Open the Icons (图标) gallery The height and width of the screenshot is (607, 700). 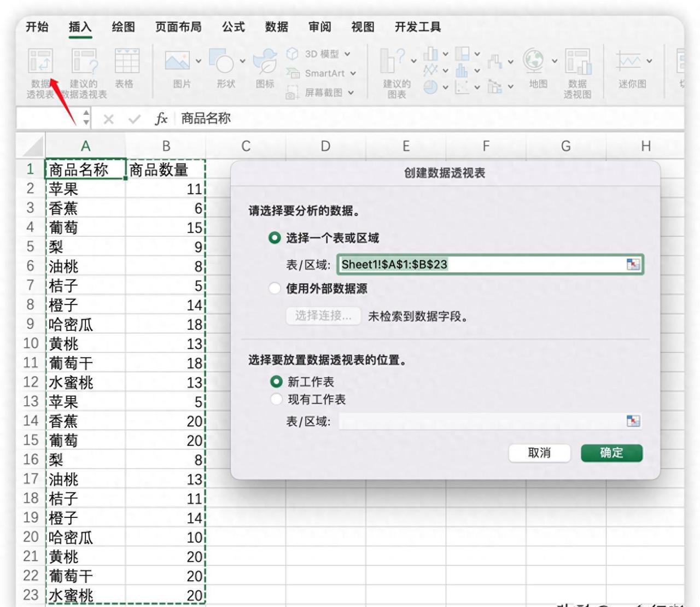pos(265,61)
